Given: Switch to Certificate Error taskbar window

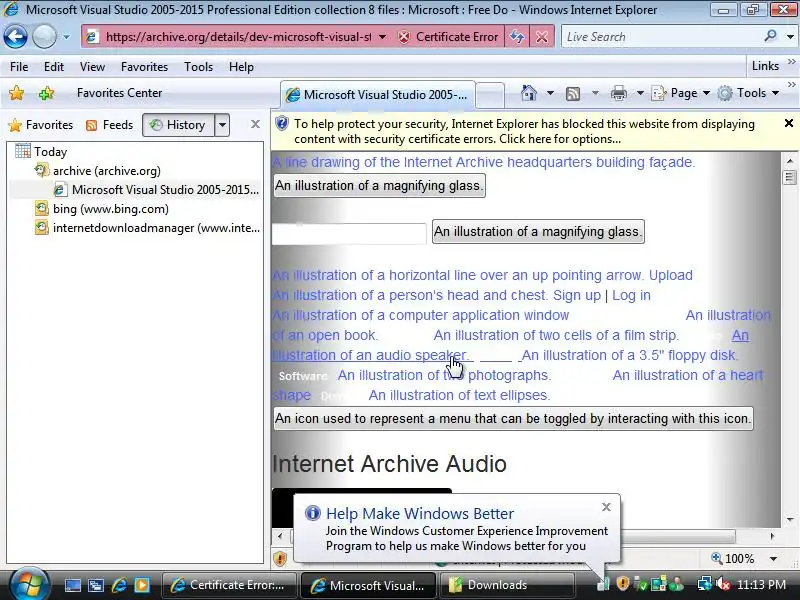Looking at the screenshot, I should coord(229,585).
